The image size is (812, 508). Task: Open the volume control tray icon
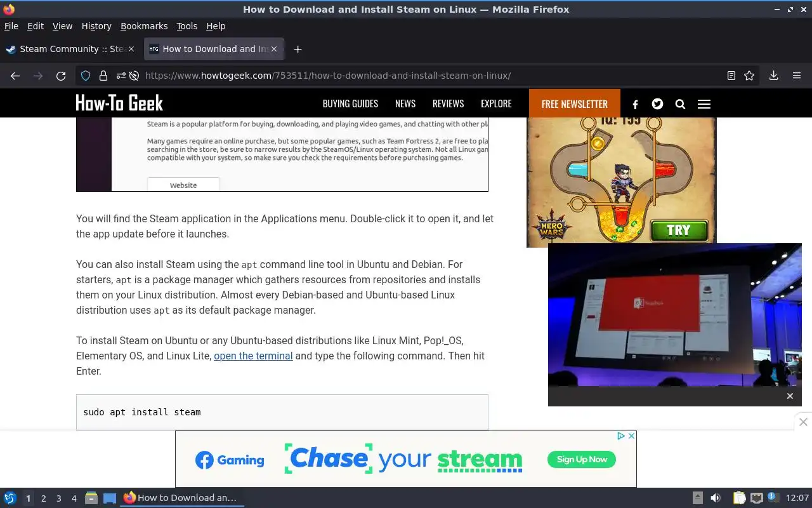point(716,498)
